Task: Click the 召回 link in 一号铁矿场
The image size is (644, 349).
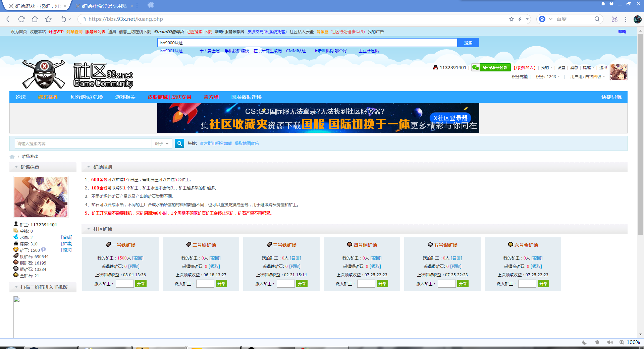Action: coord(138,258)
